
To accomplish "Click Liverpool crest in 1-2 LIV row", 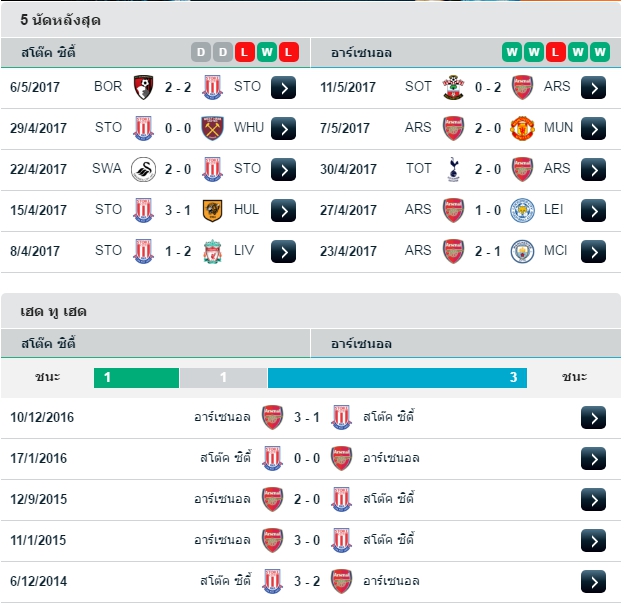I will point(211,251).
